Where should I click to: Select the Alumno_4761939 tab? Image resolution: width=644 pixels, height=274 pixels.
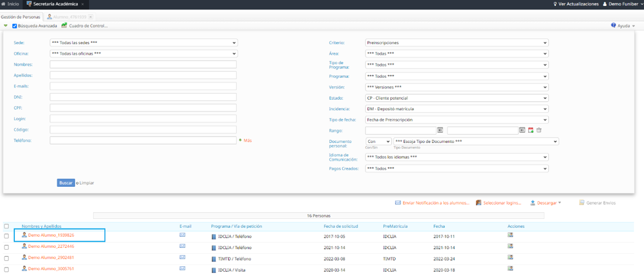[69, 17]
